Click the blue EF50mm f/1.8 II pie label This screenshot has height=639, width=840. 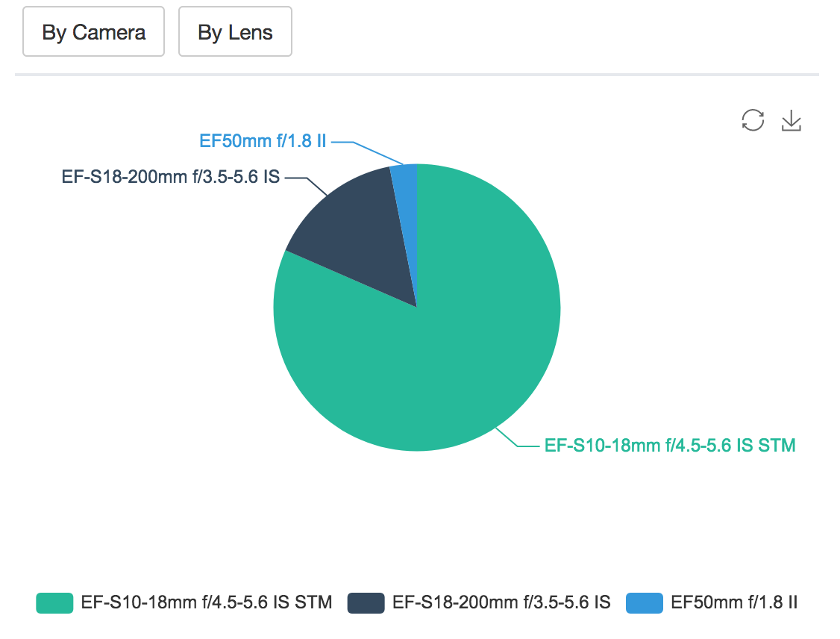click(263, 140)
